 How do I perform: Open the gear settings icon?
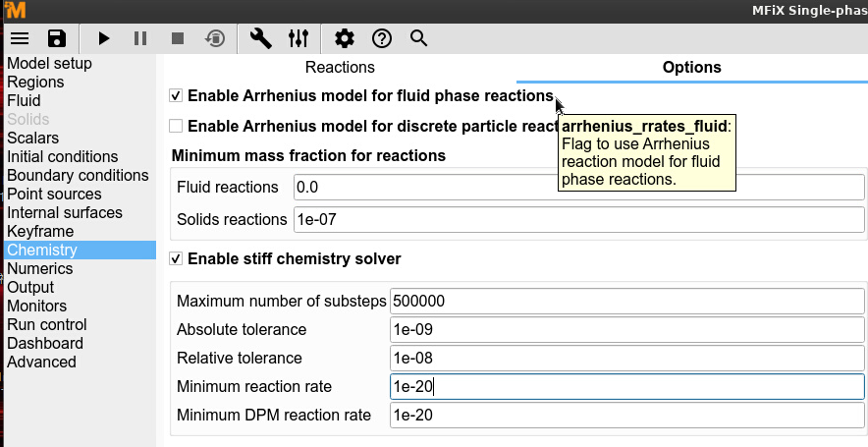pos(345,38)
